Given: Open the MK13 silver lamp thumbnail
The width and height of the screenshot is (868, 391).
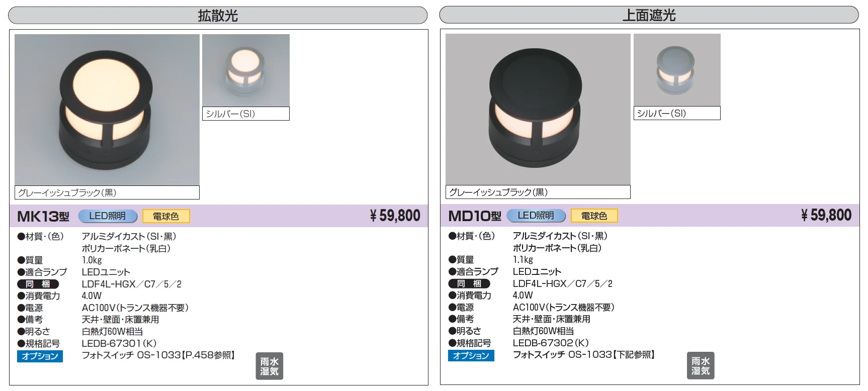Looking at the screenshot, I should point(246,70).
